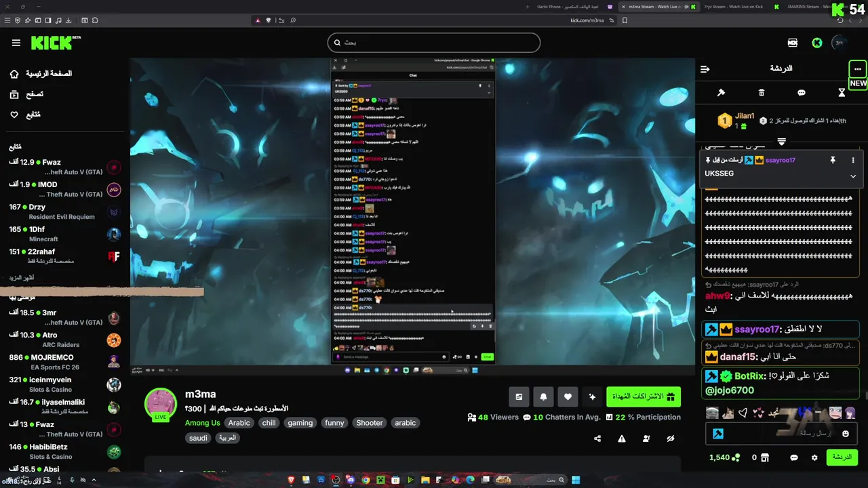This screenshot has height=488, width=868.
Task: Expand أظهر المزيد show more list
Action: [x=22, y=278]
